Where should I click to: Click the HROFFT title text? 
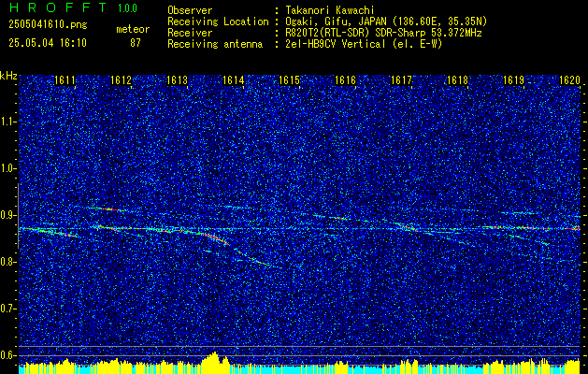[x=57, y=7]
